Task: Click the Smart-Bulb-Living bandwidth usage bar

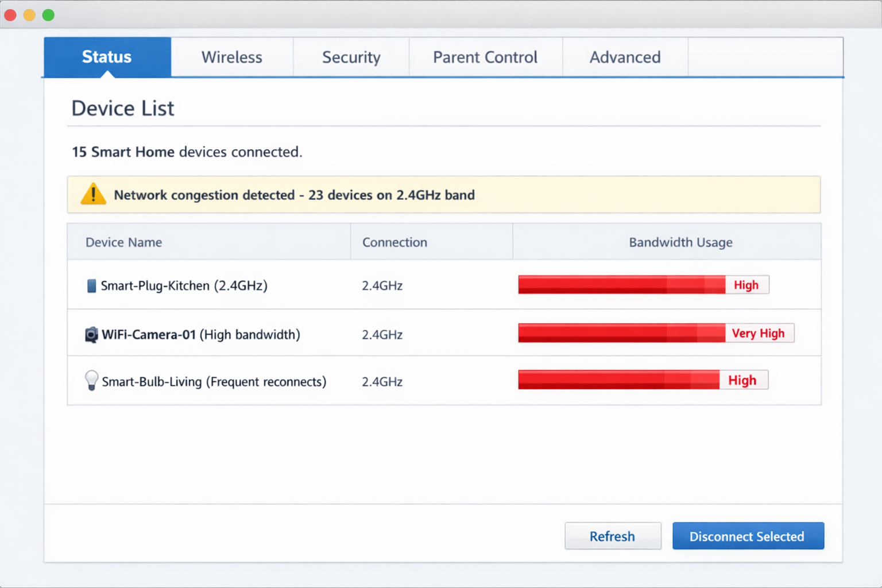Action: pos(618,380)
